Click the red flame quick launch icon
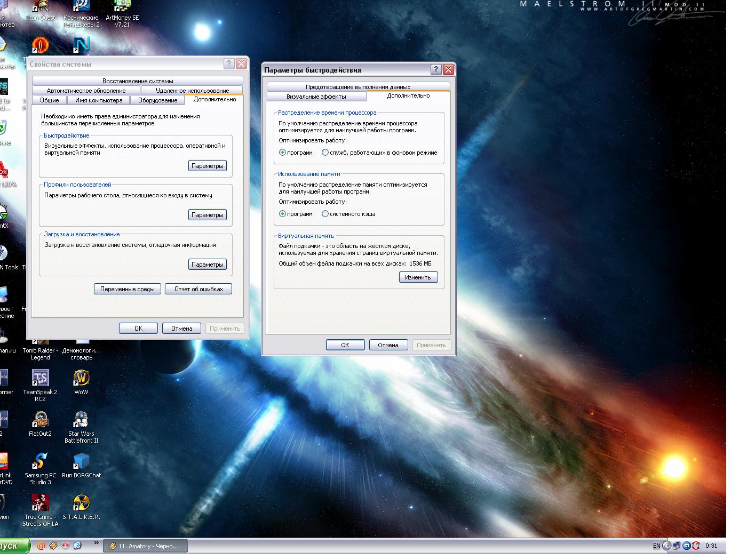This screenshot has height=560, width=747. coord(66,546)
